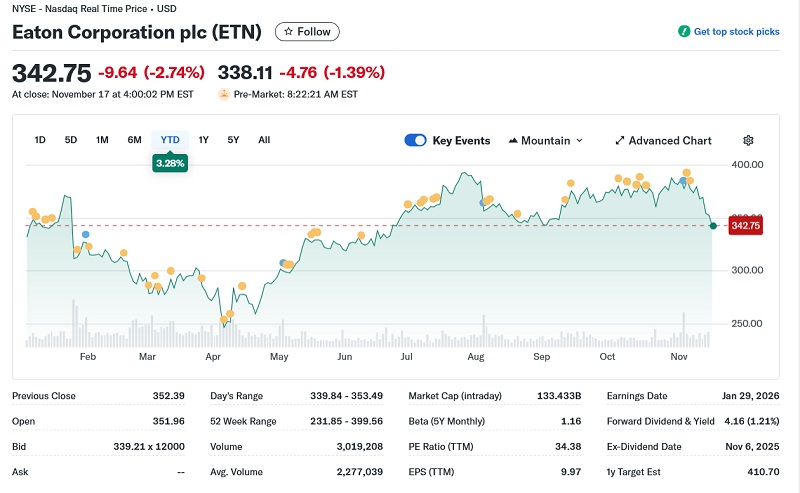Click the green endpoint dot on price line

coord(713,226)
